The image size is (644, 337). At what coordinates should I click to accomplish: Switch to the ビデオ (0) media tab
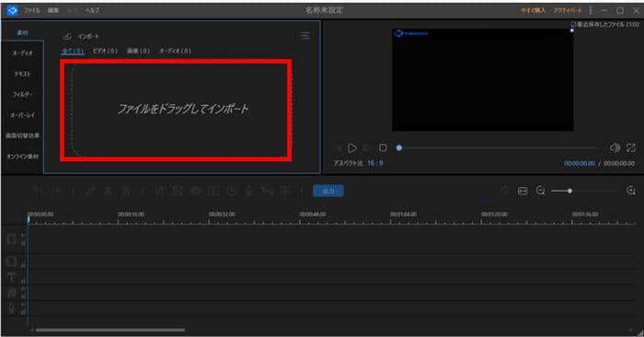[x=105, y=51]
